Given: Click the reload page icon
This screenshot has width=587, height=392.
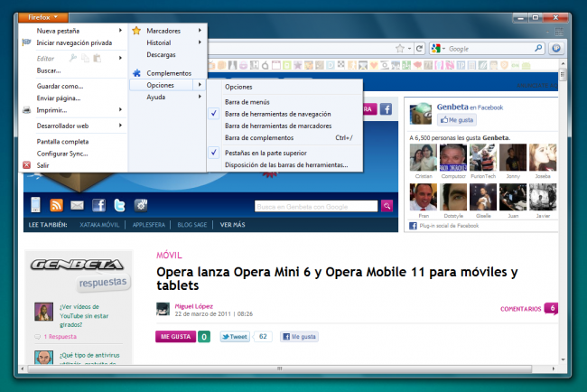Looking at the screenshot, I should tap(419, 49).
